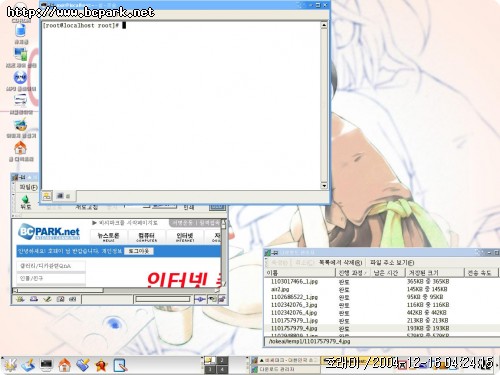Click the browser horizontal scrollbar
The width and height of the screenshot is (500, 375).
coord(115,290)
